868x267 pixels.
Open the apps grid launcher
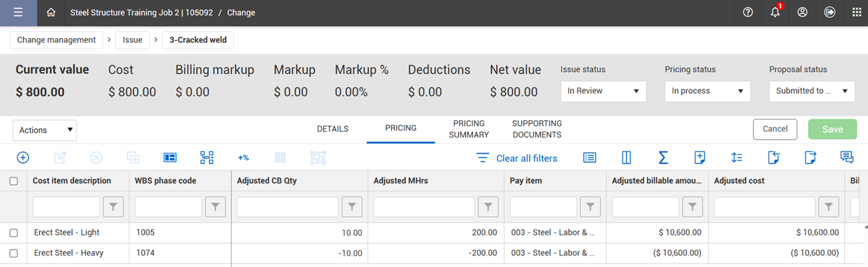[x=857, y=13]
